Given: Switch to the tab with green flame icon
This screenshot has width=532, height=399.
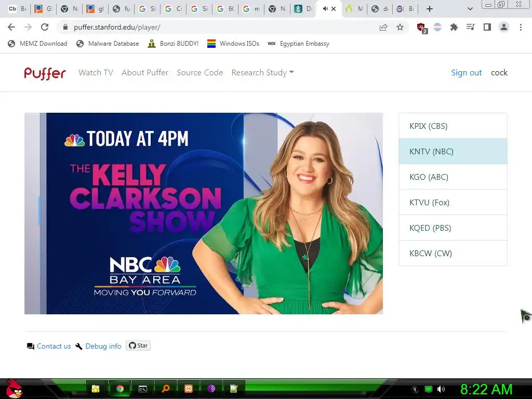Looking at the screenshot, I should pos(354,9).
